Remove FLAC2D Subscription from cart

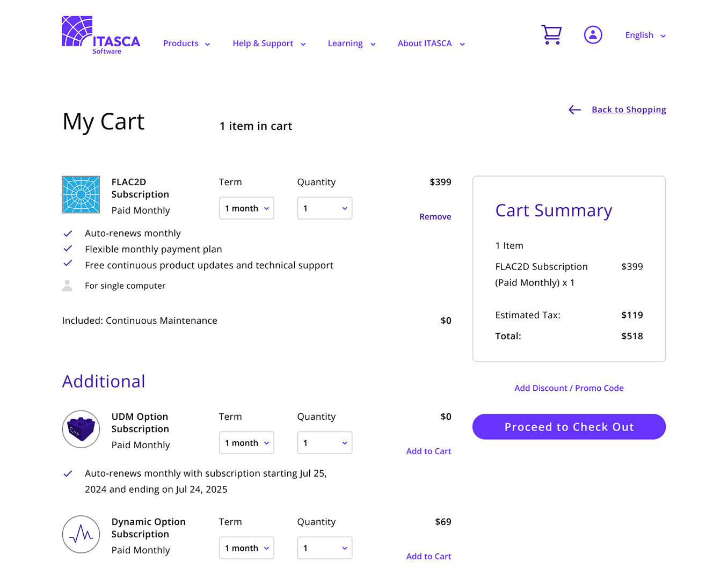tap(435, 216)
